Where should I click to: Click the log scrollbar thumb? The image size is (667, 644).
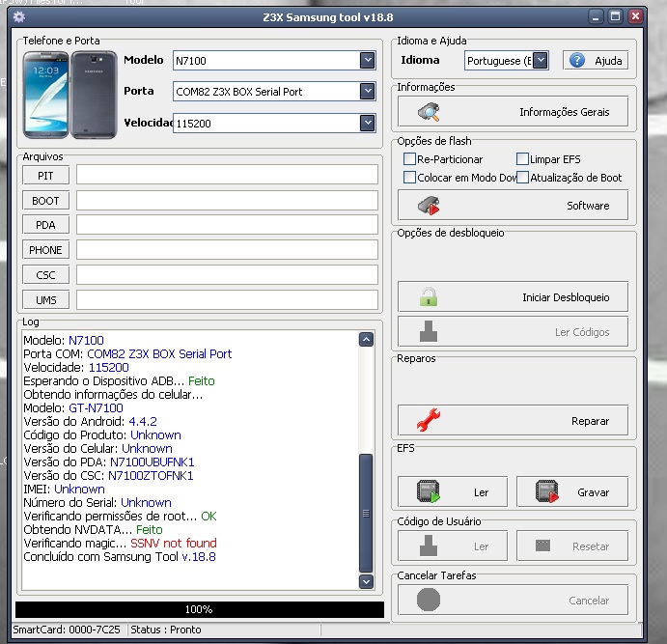[366, 514]
